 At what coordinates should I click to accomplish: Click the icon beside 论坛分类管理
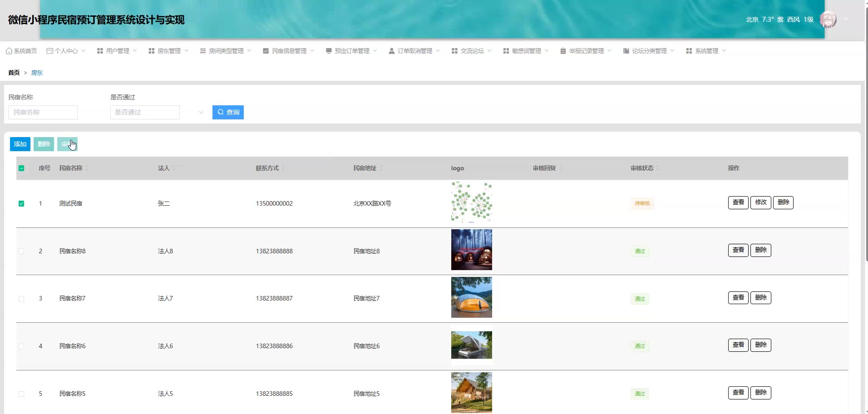pos(626,51)
